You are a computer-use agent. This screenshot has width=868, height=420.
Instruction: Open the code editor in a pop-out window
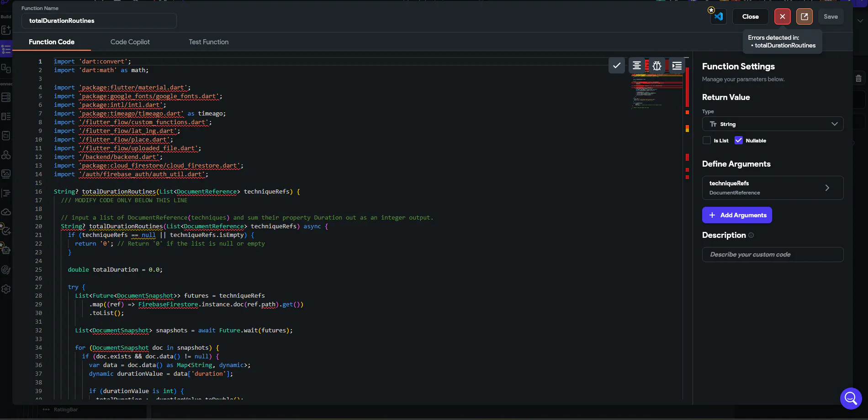pyautogui.click(x=804, y=16)
